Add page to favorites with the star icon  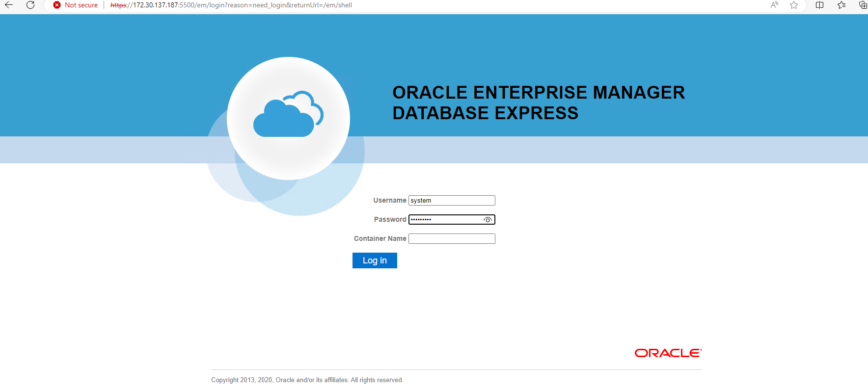tap(794, 5)
